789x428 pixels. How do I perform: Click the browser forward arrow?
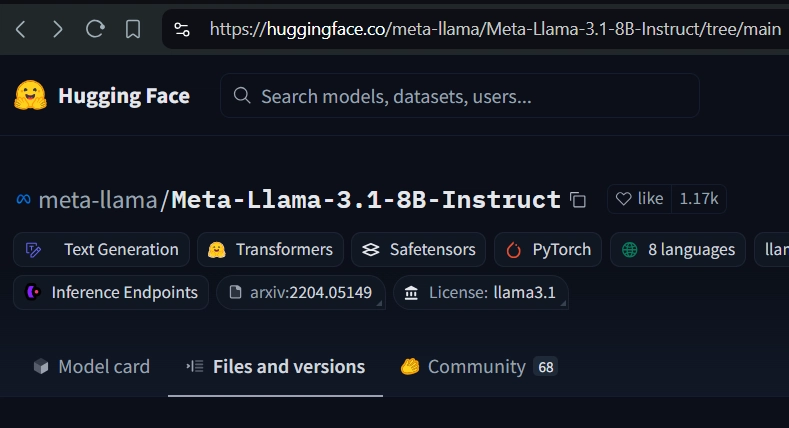click(57, 29)
